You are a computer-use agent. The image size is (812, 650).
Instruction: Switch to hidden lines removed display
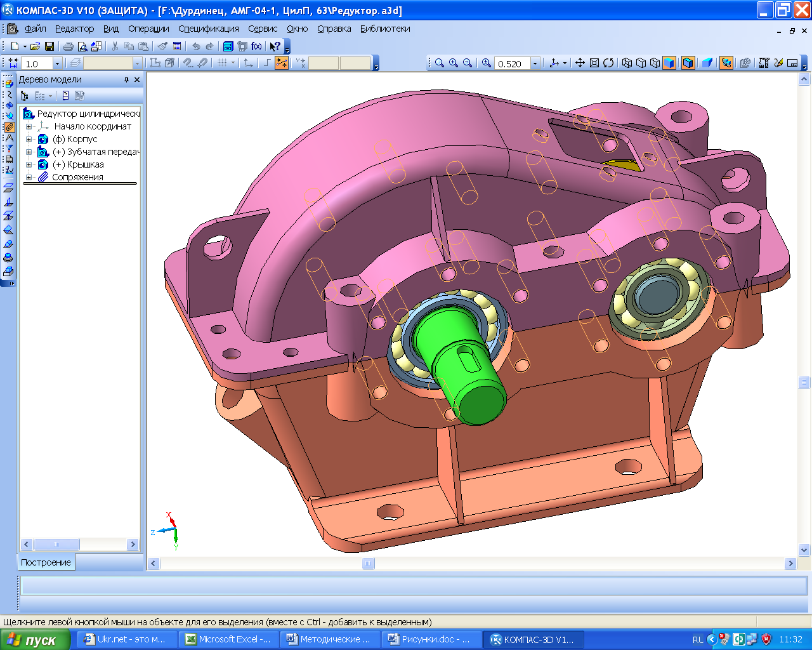coord(641,63)
